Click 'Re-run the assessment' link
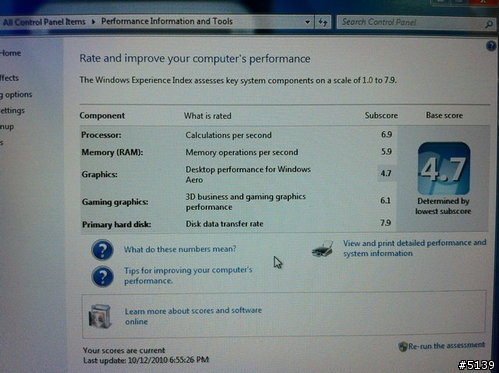This screenshot has height=373, width=499. [x=446, y=346]
